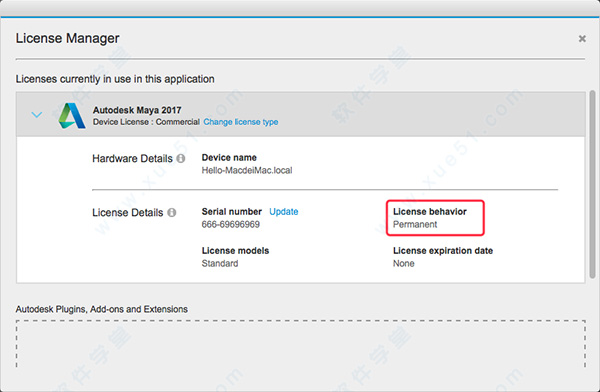Click the Standard license models value
600x392 pixels.
(x=220, y=263)
